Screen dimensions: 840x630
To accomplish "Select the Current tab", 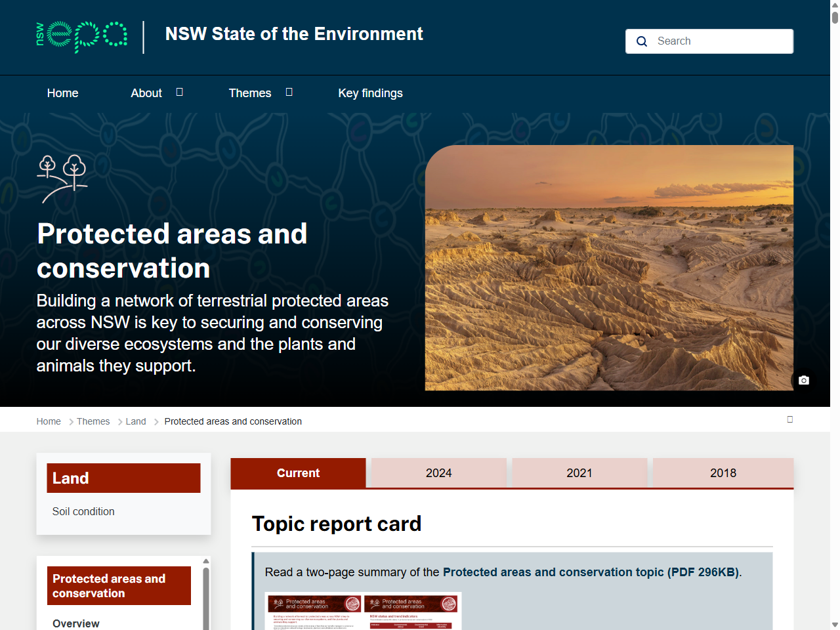I will coord(298,472).
